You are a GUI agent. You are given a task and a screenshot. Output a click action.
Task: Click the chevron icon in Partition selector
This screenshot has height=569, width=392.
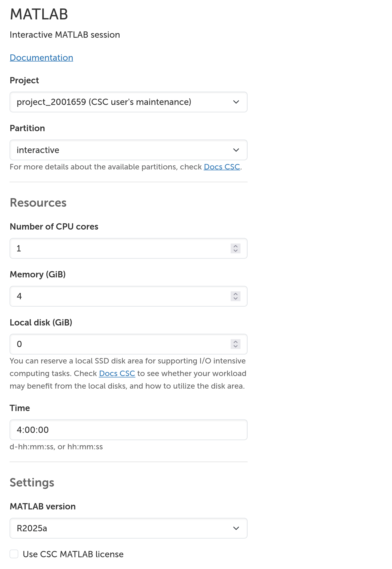click(236, 150)
